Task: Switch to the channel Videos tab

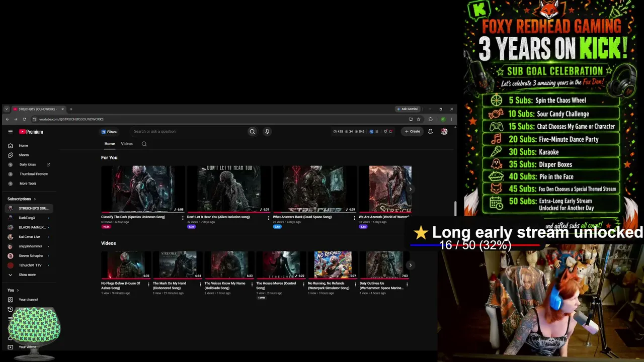Action: pyautogui.click(x=127, y=144)
